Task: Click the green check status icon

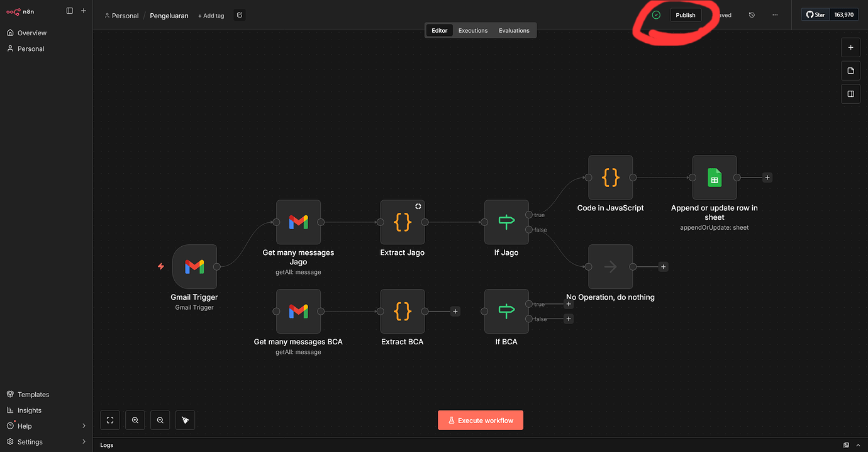Action: [x=656, y=14]
